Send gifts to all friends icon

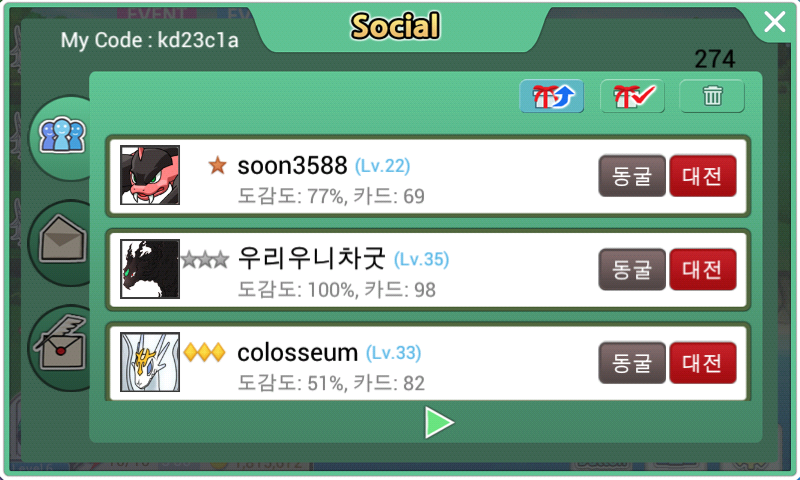(552, 96)
